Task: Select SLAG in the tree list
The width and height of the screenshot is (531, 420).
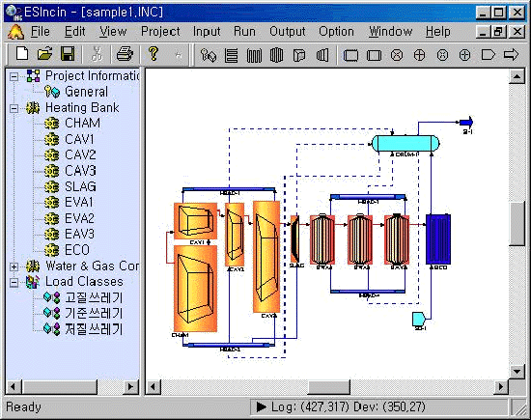Action: coord(80,186)
